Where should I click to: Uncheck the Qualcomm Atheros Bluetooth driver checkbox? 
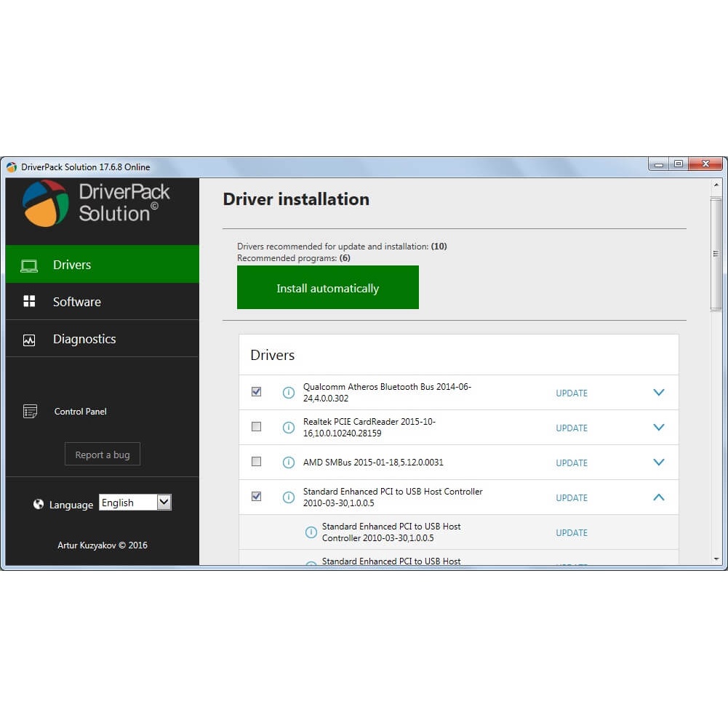click(256, 392)
